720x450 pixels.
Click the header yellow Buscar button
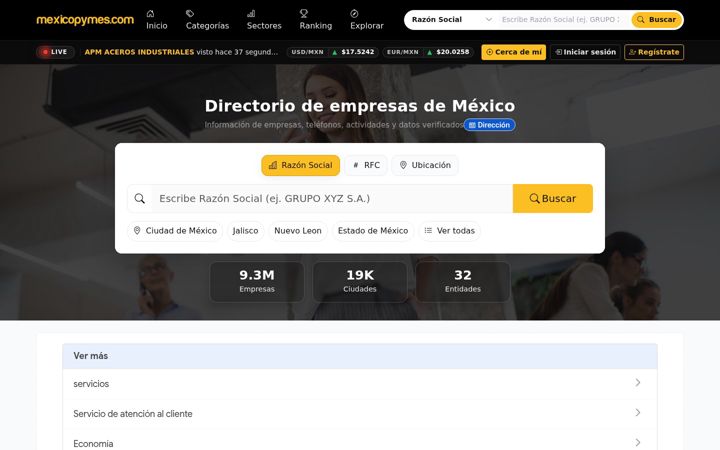pos(656,20)
